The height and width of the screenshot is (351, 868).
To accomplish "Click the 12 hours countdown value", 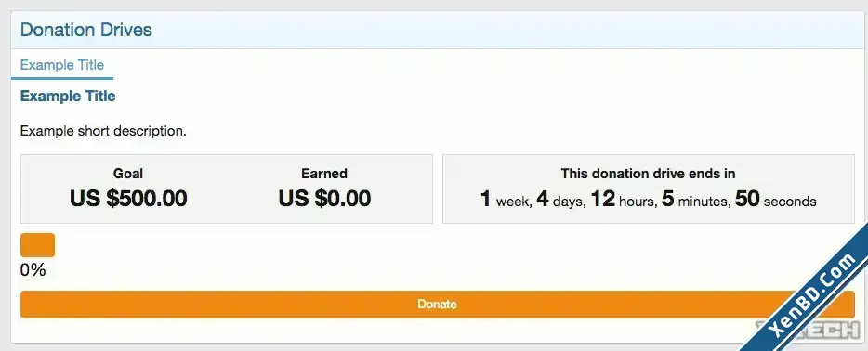I will [x=624, y=200].
